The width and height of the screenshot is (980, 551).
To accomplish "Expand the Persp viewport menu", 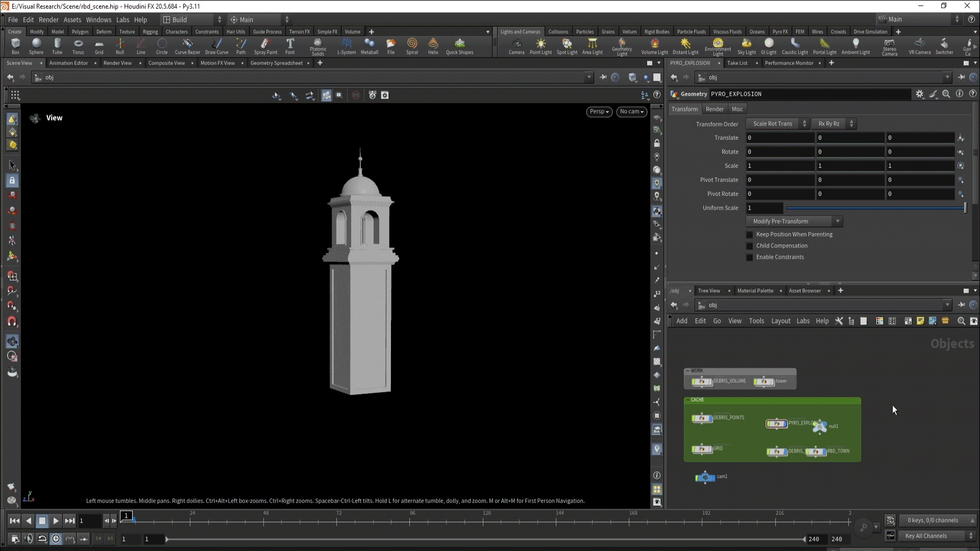I will pos(599,112).
